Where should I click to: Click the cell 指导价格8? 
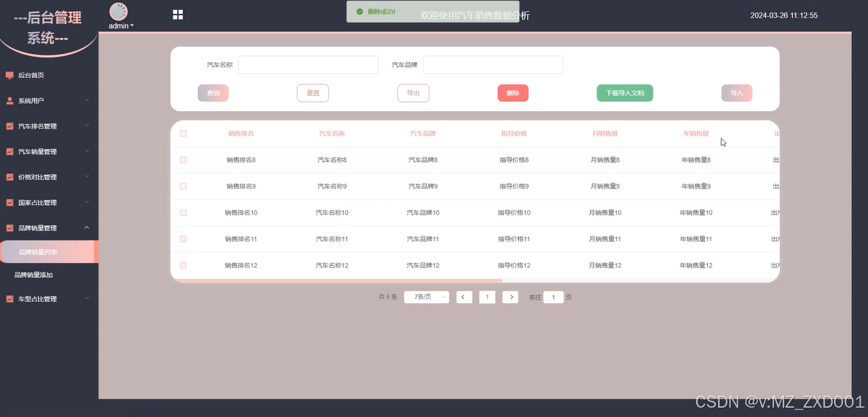(x=514, y=160)
